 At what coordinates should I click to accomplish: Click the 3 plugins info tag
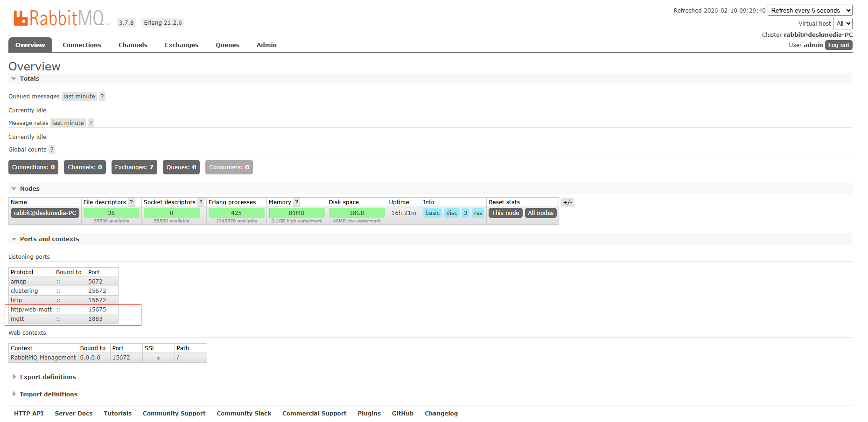click(466, 213)
